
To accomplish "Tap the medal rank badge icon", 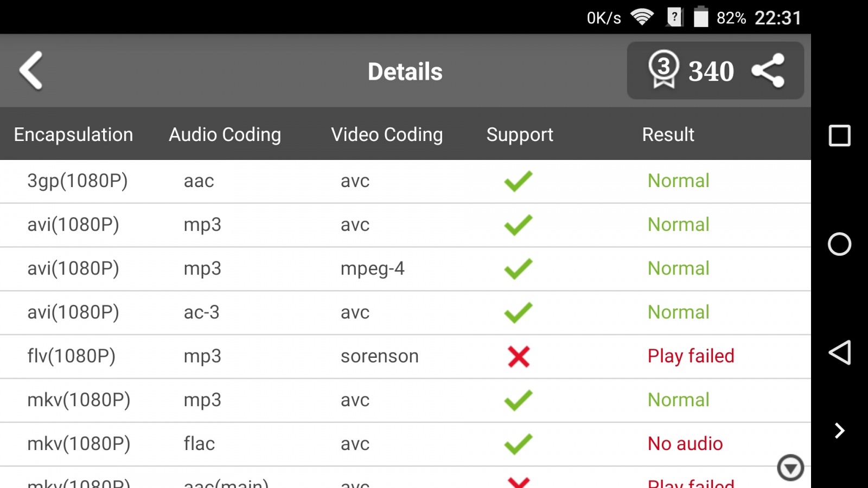I will [x=663, y=69].
